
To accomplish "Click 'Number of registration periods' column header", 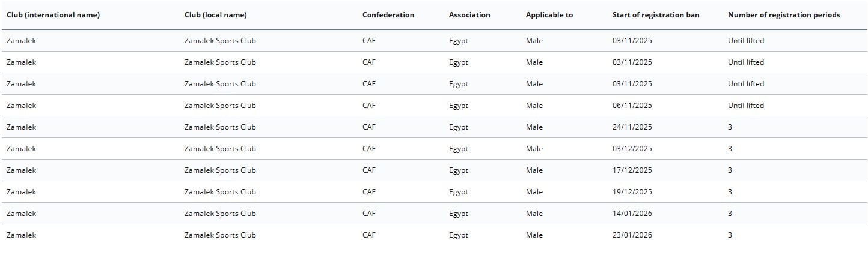I will (x=783, y=15).
